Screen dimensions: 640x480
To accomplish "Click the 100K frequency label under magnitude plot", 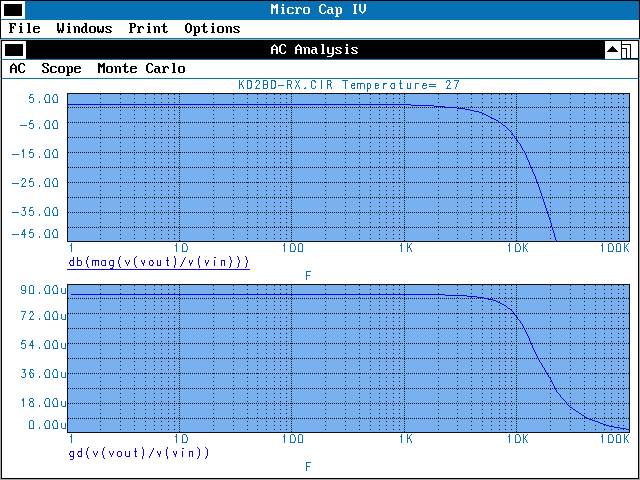I will pyautogui.click(x=615, y=248).
